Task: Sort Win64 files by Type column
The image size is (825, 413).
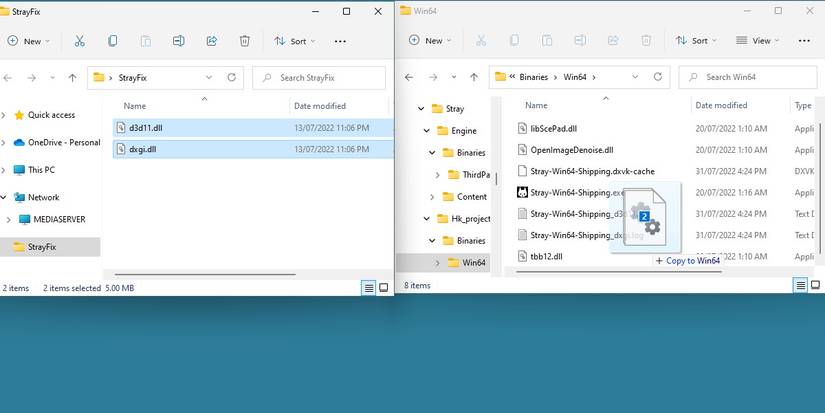Action: click(x=803, y=105)
